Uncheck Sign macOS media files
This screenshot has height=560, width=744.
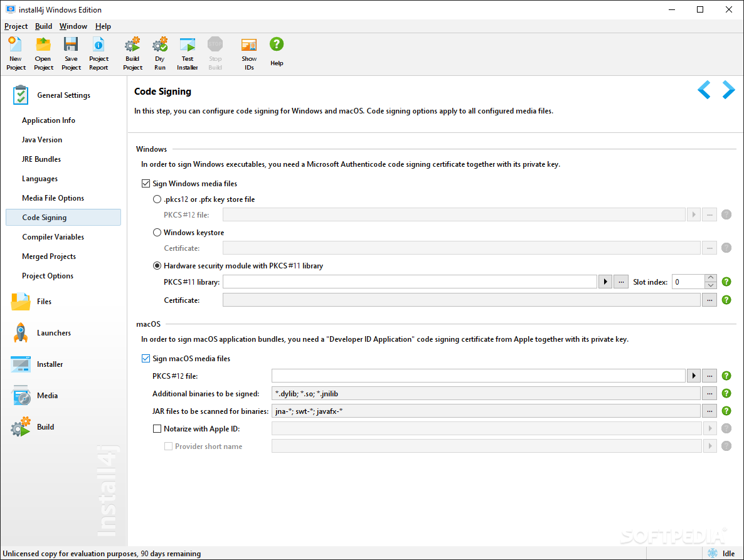pyautogui.click(x=146, y=359)
